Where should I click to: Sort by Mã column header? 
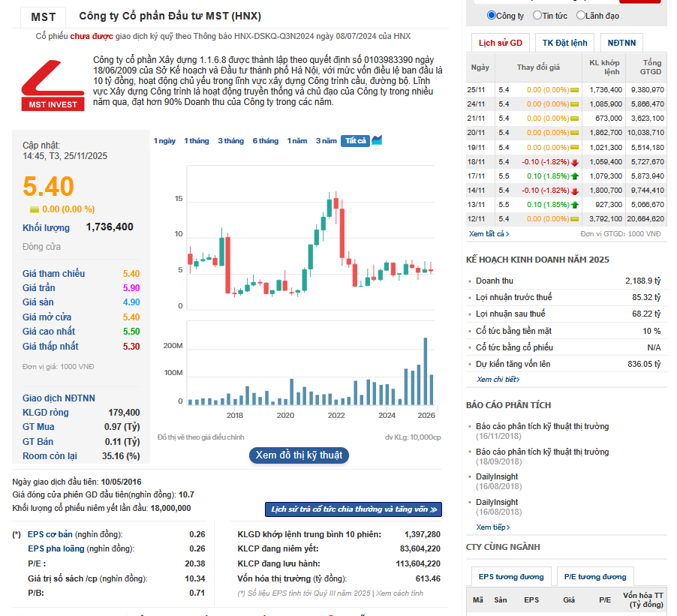tap(478, 600)
